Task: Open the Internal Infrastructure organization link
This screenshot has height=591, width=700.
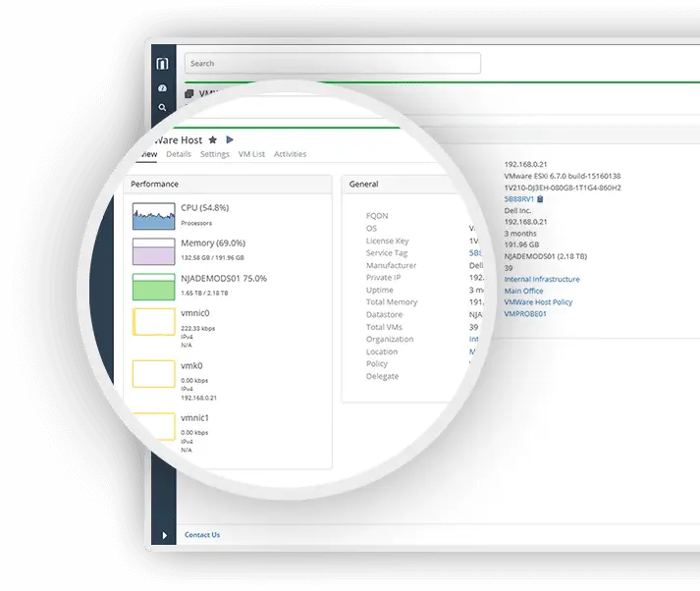Action: (x=542, y=279)
